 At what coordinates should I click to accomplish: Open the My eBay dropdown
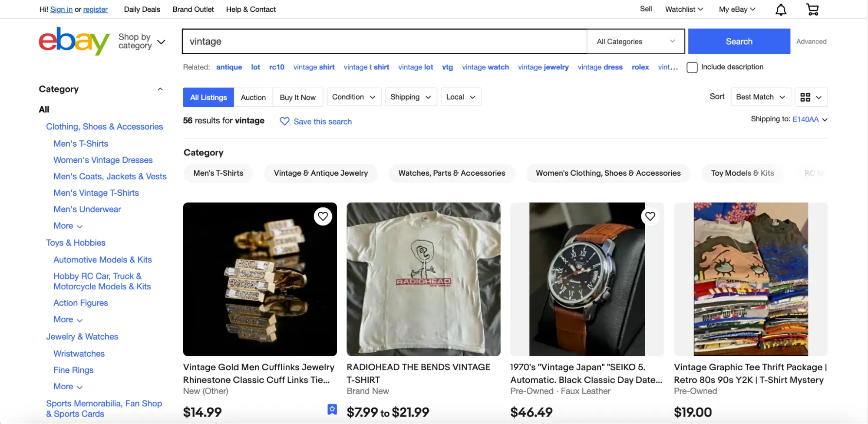pos(737,9)
